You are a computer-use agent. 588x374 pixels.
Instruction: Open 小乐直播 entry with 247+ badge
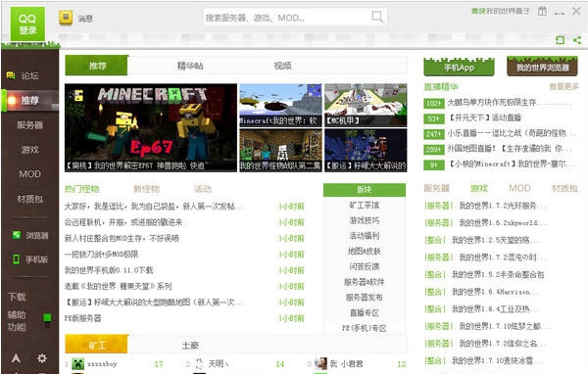[500, 133]
